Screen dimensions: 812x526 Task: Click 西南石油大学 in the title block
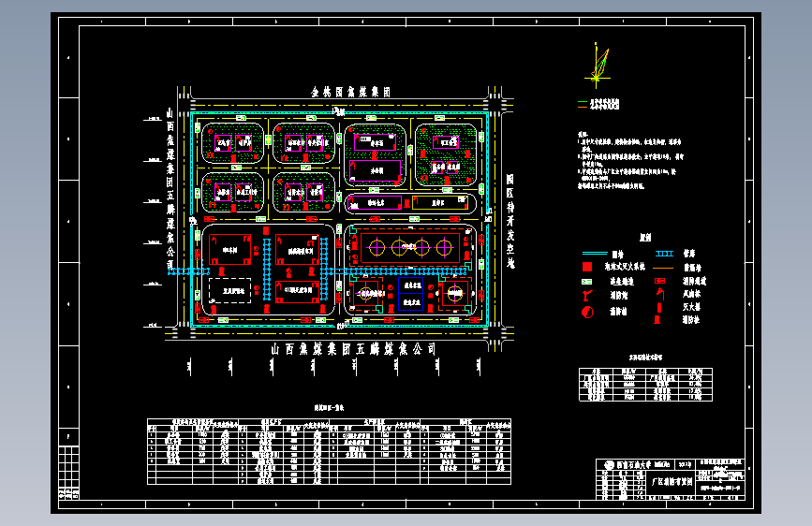click(633, 465)
